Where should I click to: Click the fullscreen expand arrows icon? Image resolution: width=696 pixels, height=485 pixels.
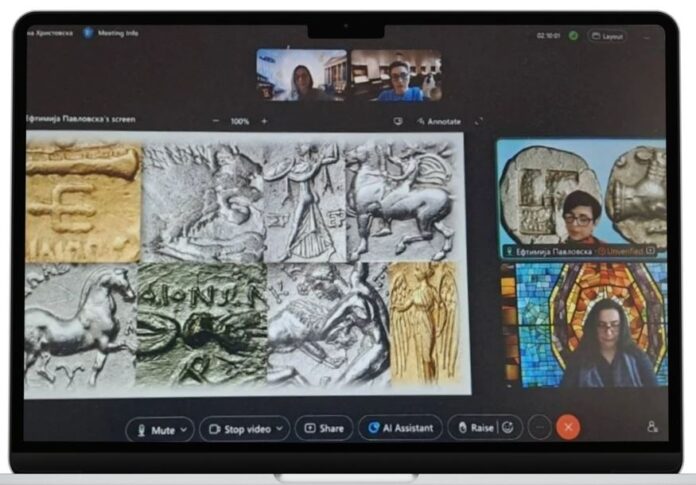coord(478,121)
